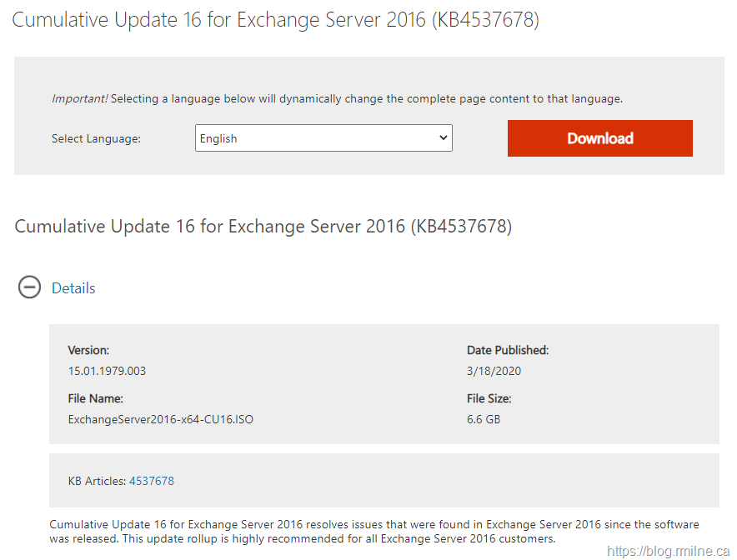
Task: Click the italic "Important!" notice text
Action: (x=79, y=98)
